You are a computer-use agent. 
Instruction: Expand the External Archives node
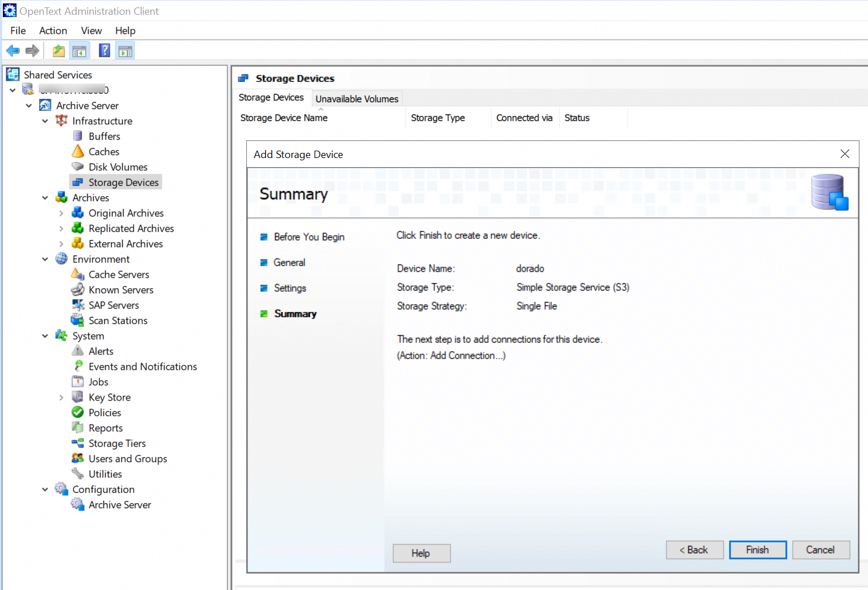pos(61,244)
